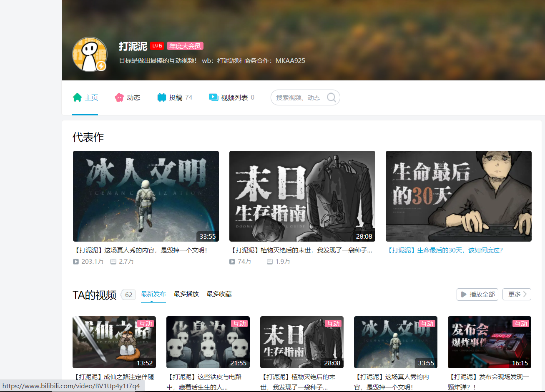The height and width of the screenshot is (392, 545).
Task: Click the 视频列表 playlist icon
Action: 213,97
